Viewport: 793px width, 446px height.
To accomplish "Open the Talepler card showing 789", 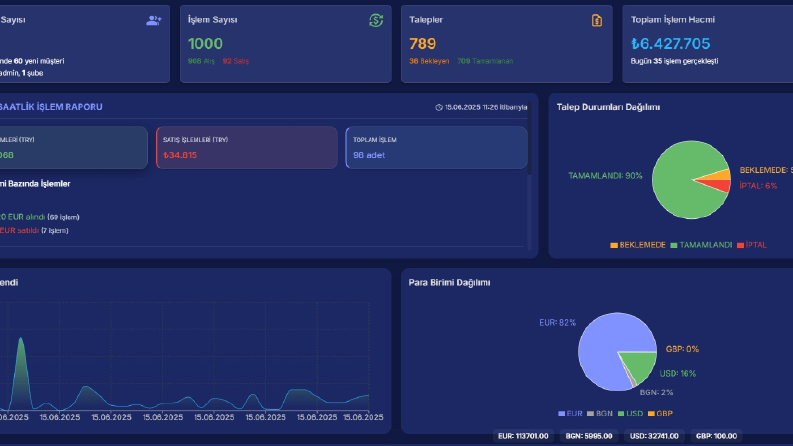I will click(507, 44).
